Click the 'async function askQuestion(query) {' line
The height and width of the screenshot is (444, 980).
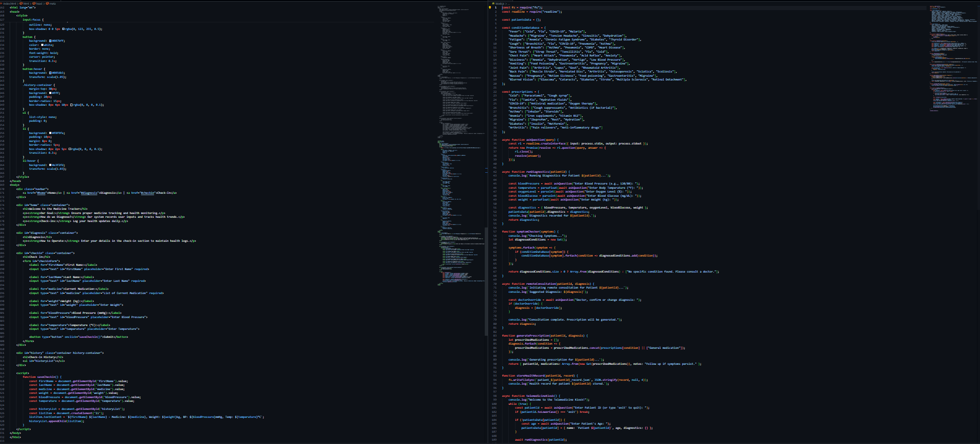tap(531, 140)
